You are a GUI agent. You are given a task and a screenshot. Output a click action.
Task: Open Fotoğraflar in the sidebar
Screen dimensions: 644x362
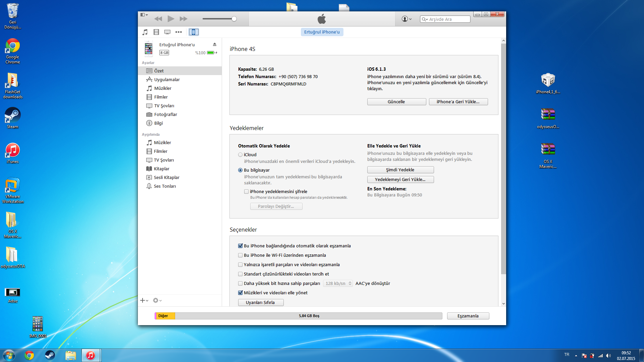(x=180, y=114)
